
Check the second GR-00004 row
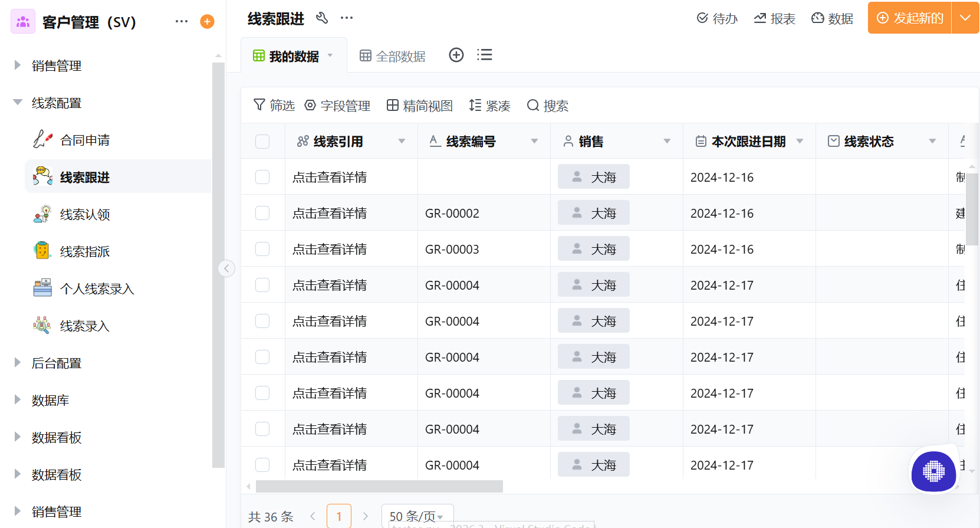tap(262, 321)
